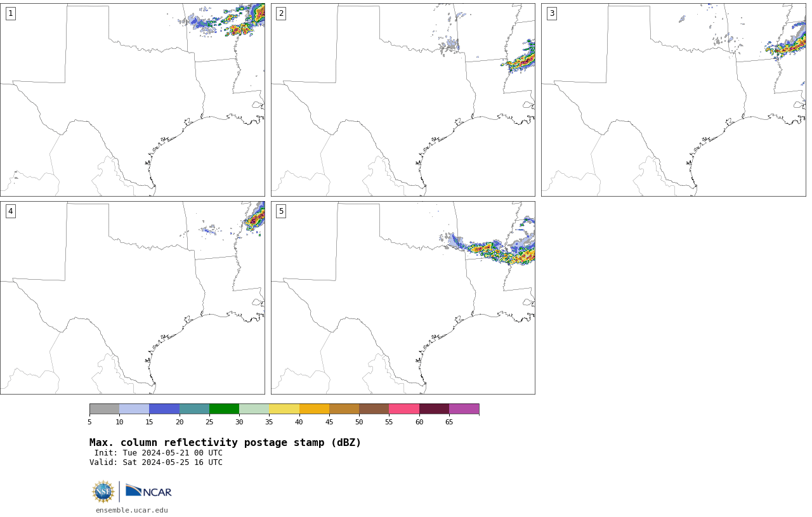Click the yellow 35-40 dBZ swatch
Viewport: 812px width, 517px height.
coord(284,409)
